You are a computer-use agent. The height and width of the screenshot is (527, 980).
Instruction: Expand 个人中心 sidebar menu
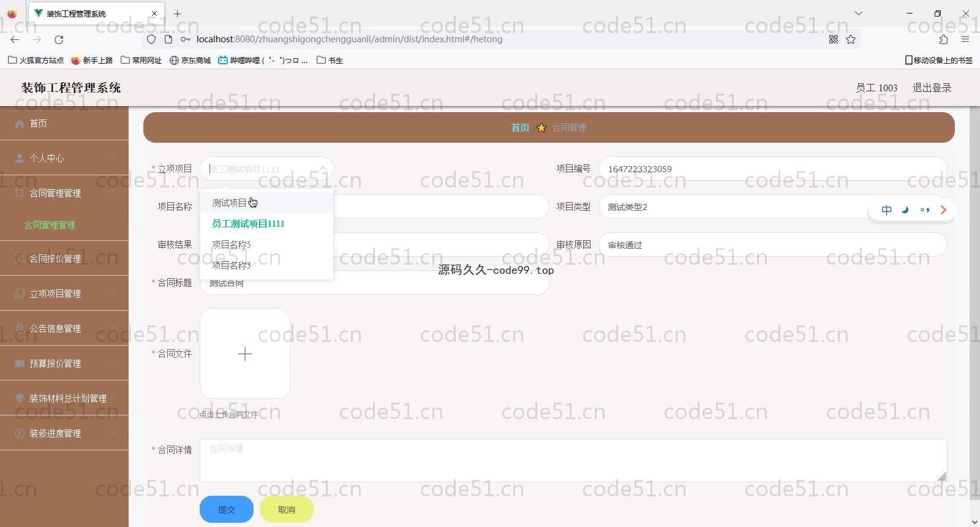(64, 158)
